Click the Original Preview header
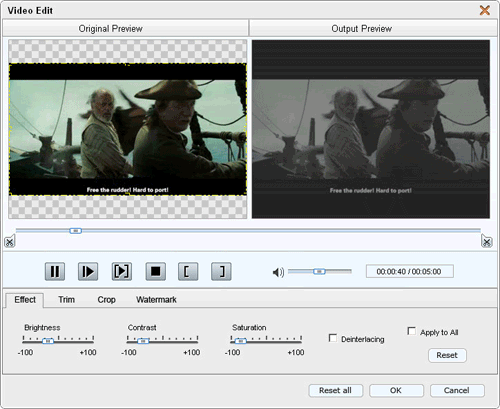500x409 pixels. pos(125,28)
